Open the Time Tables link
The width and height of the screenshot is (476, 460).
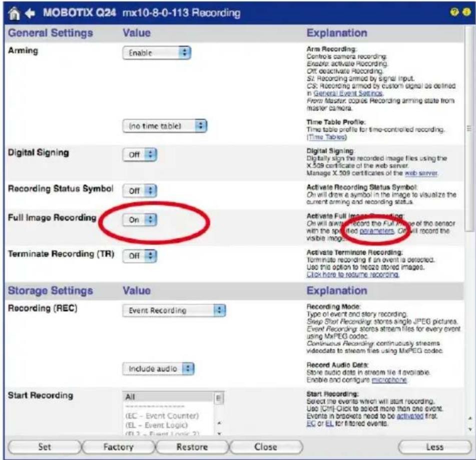pos(327,137)
